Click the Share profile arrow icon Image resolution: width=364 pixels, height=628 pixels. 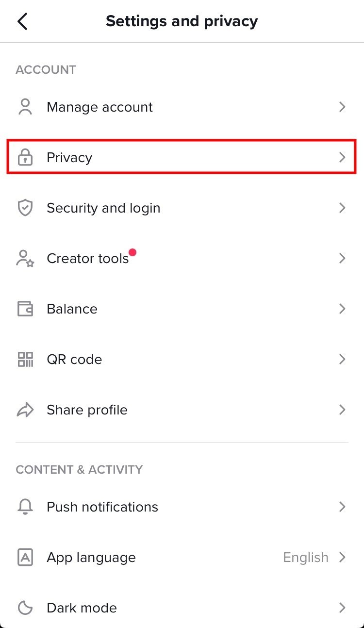(x=25, y=410)
